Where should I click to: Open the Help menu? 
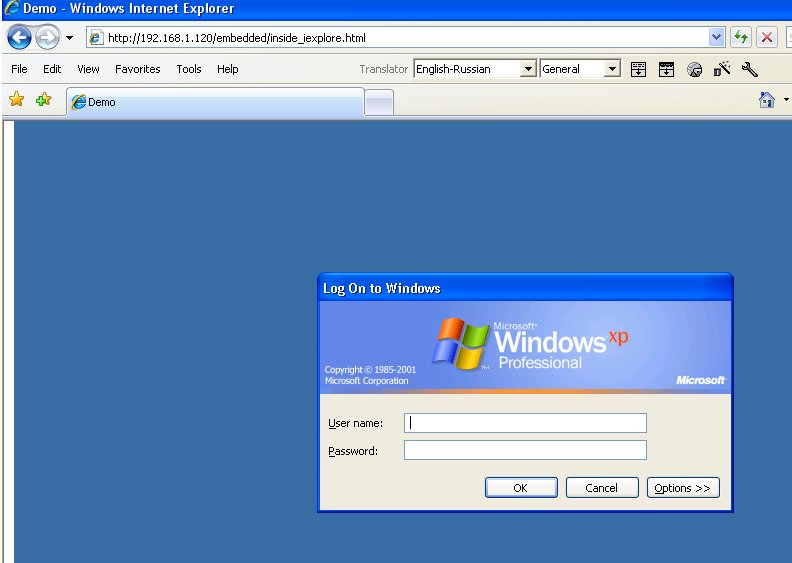coord(227,69)
